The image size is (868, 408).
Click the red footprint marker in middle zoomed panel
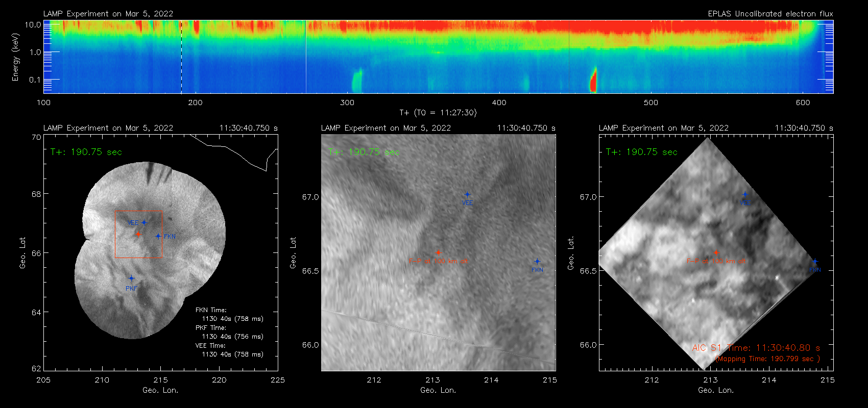438,252
